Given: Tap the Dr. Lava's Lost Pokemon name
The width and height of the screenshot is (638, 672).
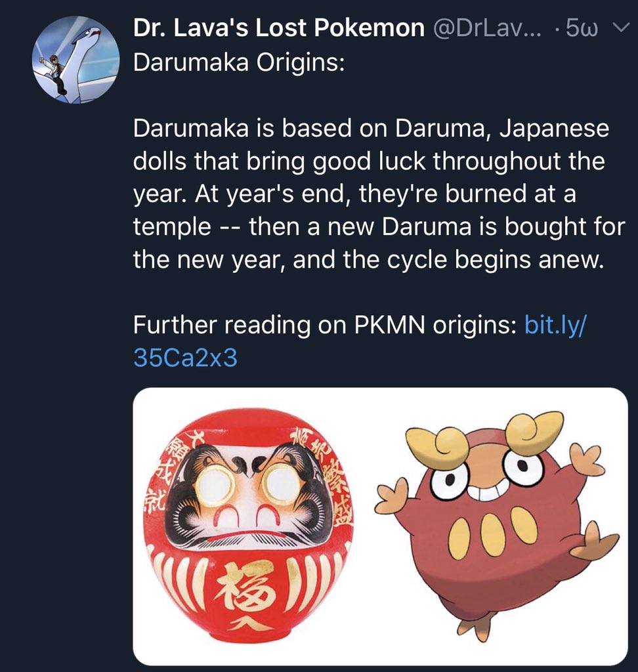Looking at the screenshot, I should [x=278, y=28].
